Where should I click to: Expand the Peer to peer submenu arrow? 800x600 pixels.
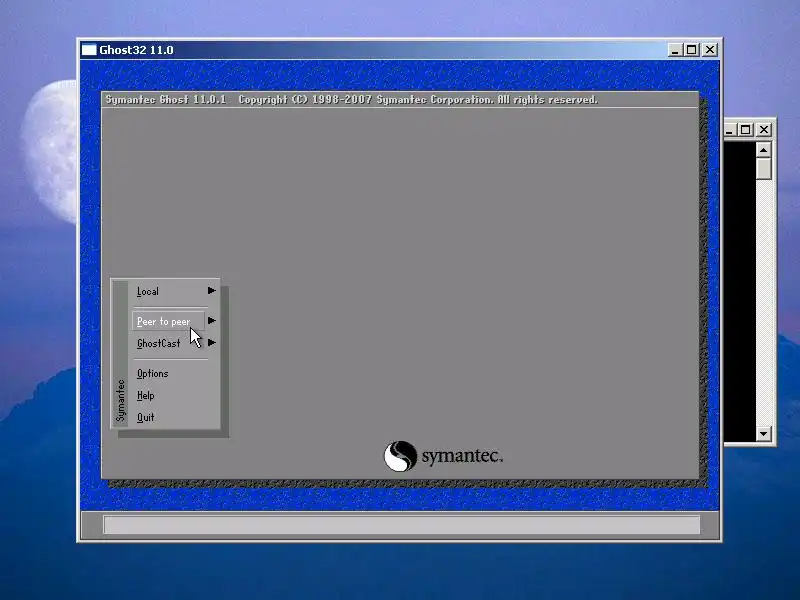(x=212, y=321)
